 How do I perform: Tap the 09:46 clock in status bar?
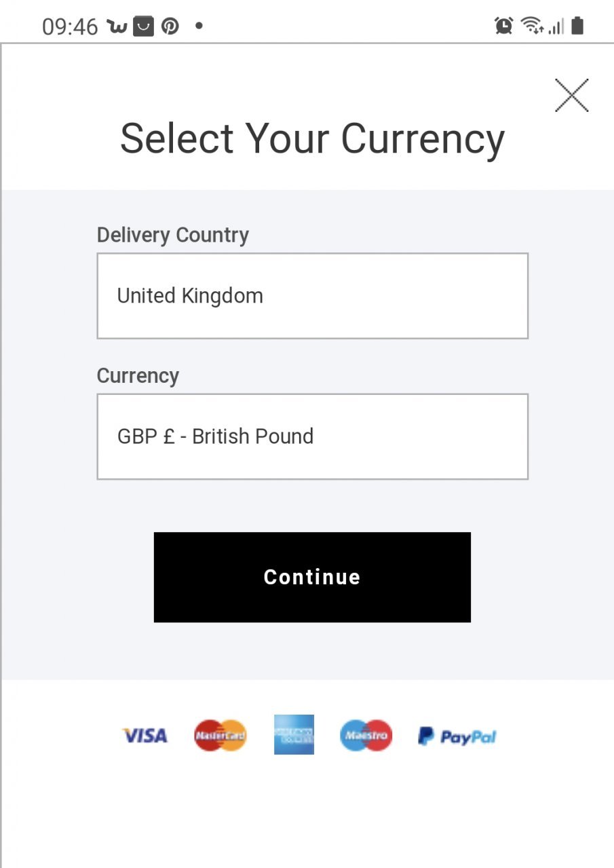(70, 27)
